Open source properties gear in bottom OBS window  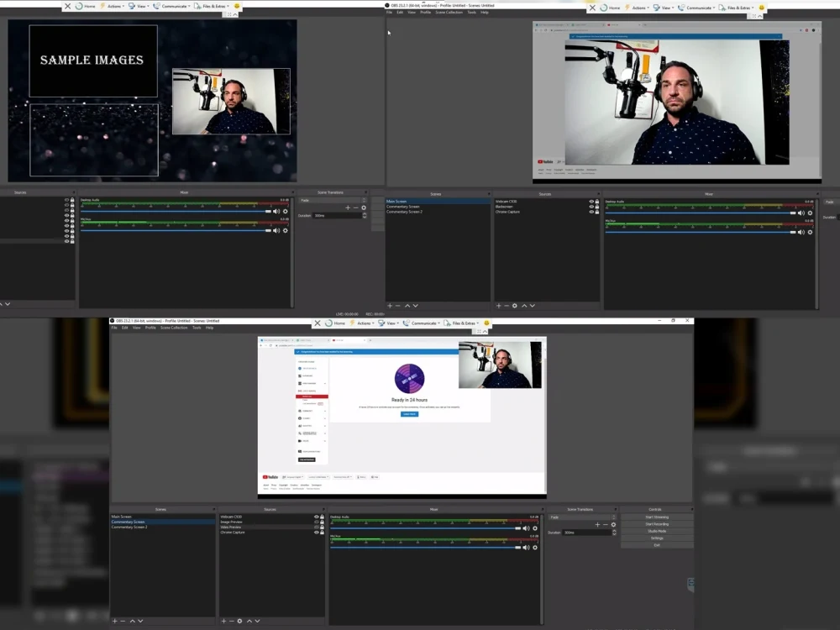(x=239, y=621)
